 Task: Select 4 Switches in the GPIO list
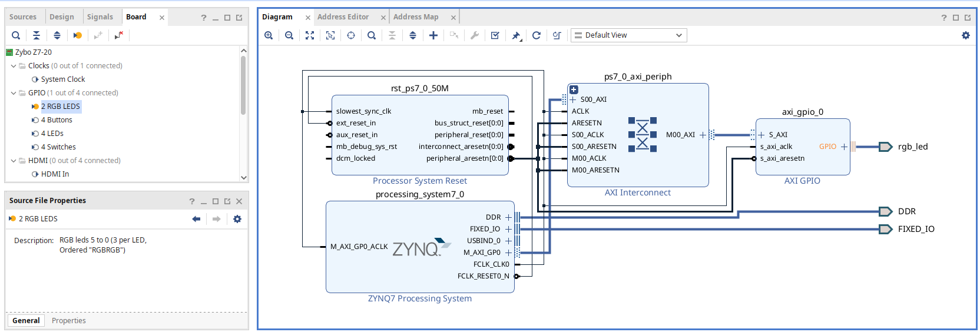pyautogui.click(x=58, y=147)
